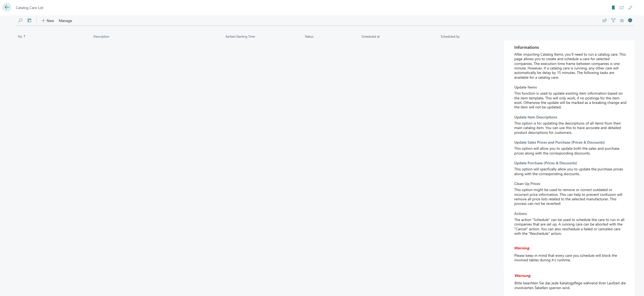Toggle the FactBox info pane icon
The width and height of the screenshot is (644, 296).
(x=630, y=20)
